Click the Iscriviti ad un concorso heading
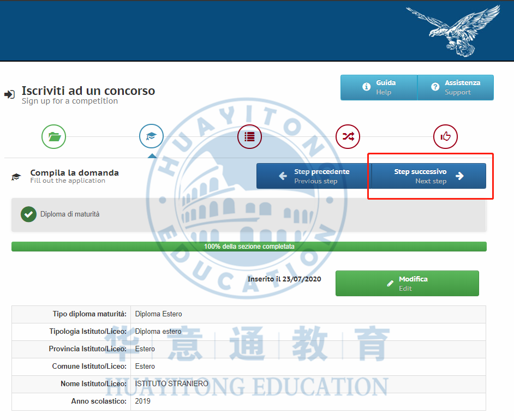514x420 pixels. (x=88, y=91)
